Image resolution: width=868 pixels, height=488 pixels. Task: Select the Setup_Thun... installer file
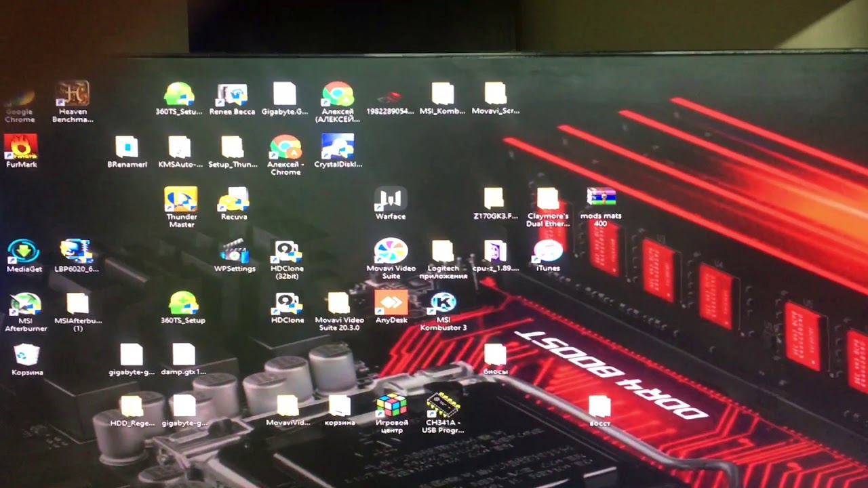(233, 152)
